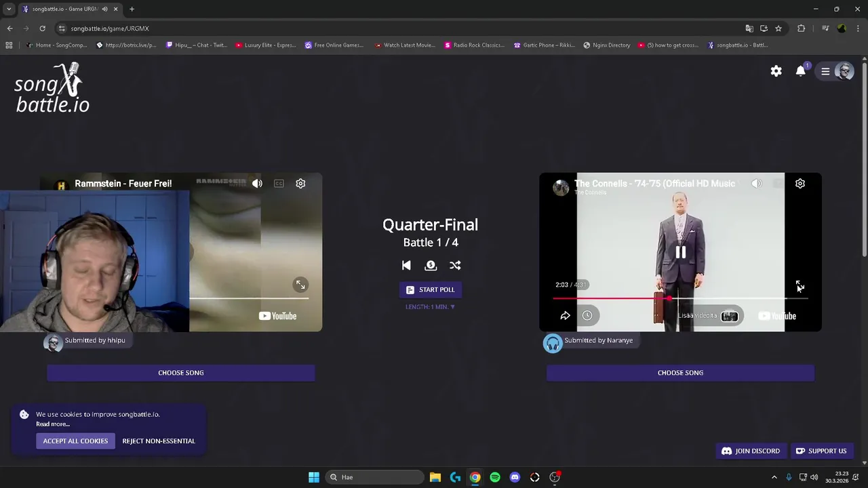Click the songbattle.io logo

coord(52,88)
